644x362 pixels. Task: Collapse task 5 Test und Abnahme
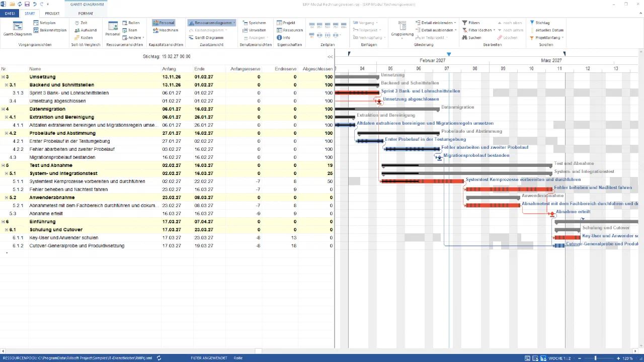(x=3, y=165)
